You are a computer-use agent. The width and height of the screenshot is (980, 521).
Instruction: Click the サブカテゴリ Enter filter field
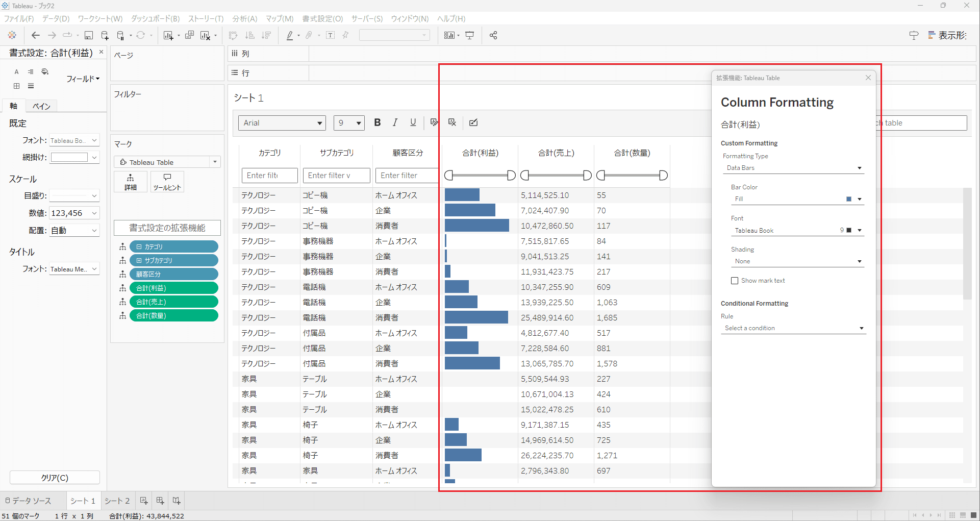[336, 175]
